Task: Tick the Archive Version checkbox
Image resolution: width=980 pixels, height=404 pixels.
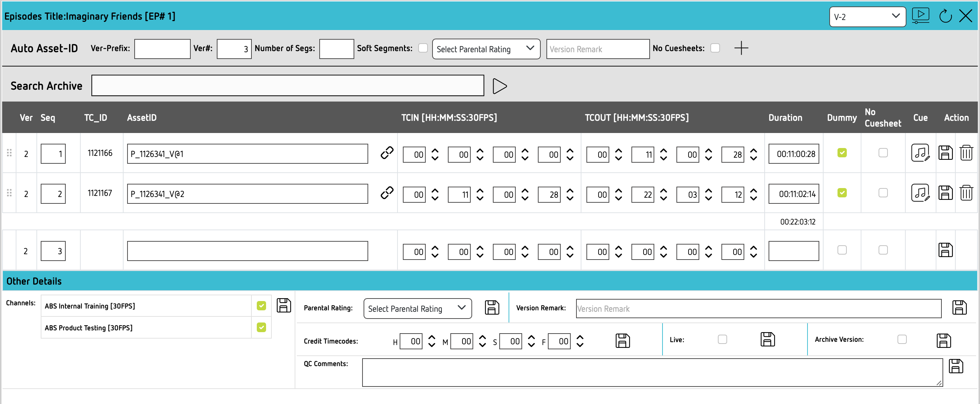Action: (902, 339)
